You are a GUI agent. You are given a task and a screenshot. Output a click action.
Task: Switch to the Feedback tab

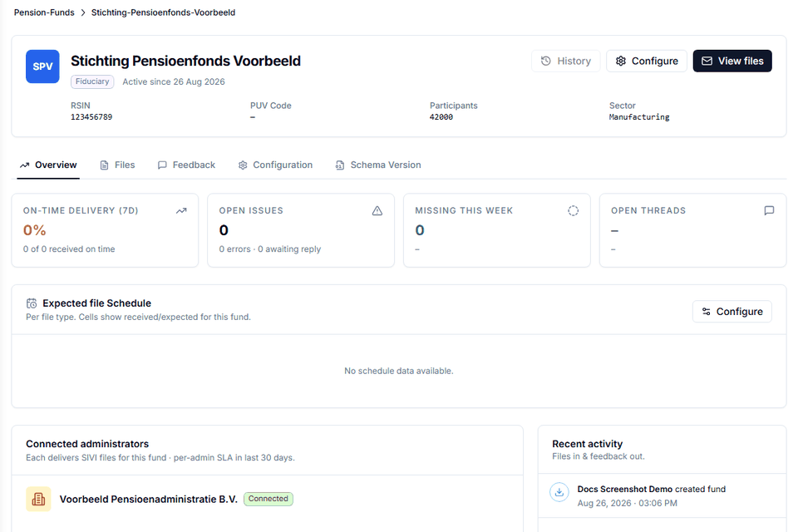coord(187,165)
